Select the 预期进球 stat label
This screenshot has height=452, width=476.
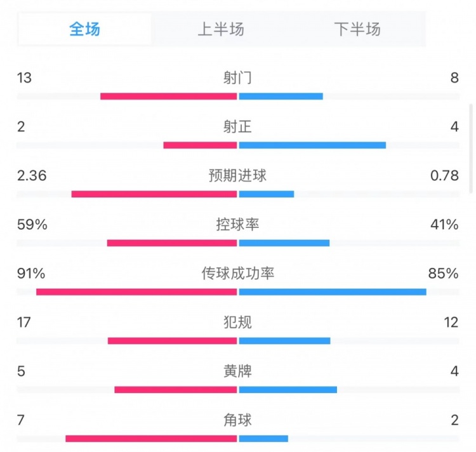pos(238,176)
